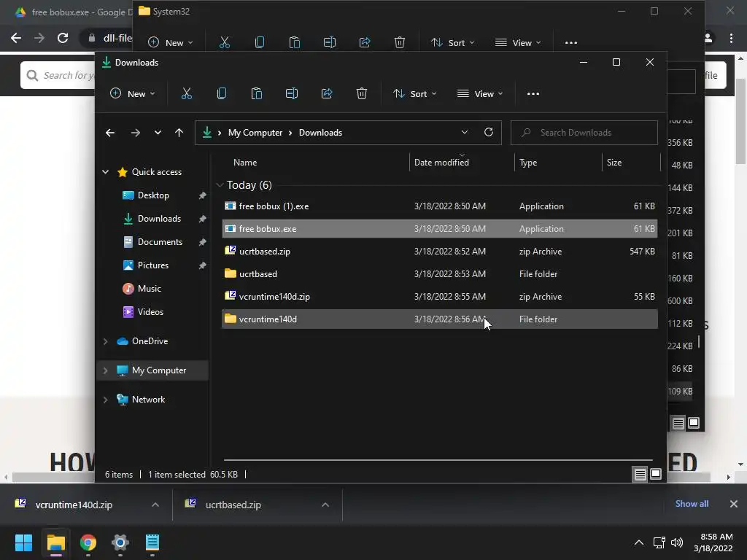
Task: Open View dropdown in Downloads toolbar
Action: pyautogui.click(x=480, y=94)
